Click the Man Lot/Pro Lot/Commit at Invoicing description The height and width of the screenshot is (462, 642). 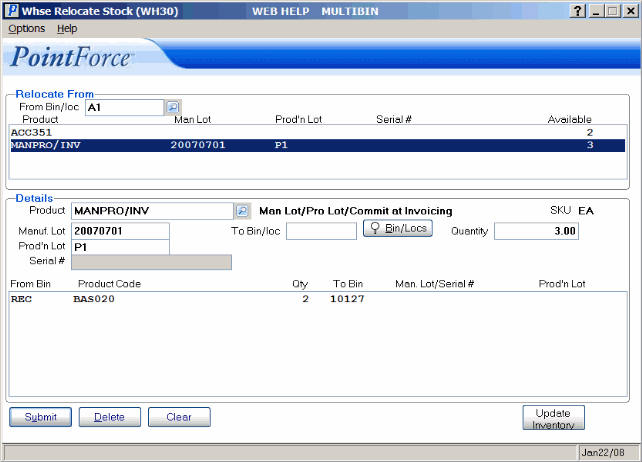(356, 211)
